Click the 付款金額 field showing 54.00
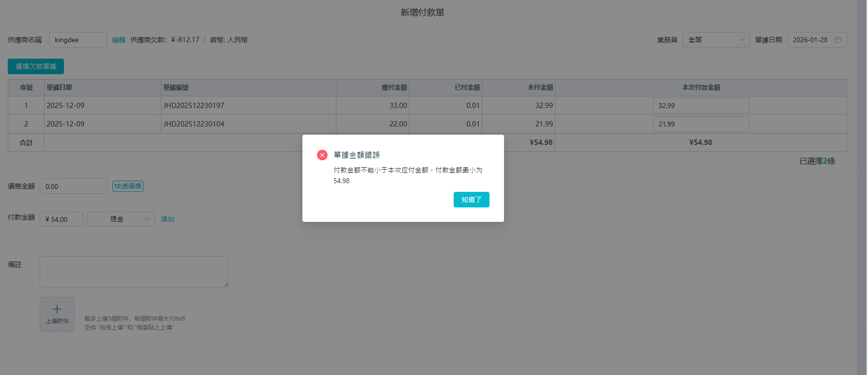The height and width of the screenshot is (375, 868). 62,219
